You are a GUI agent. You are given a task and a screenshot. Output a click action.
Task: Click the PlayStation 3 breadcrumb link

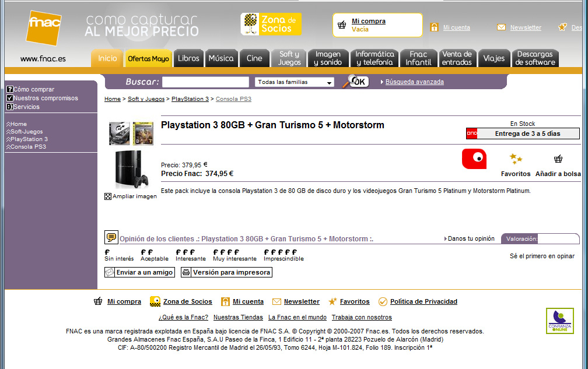pos(190,99)
